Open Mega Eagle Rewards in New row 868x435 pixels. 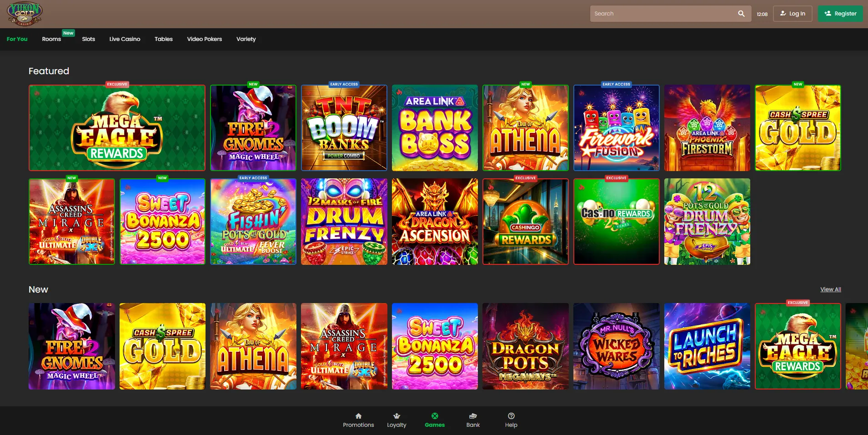(798, 346)
